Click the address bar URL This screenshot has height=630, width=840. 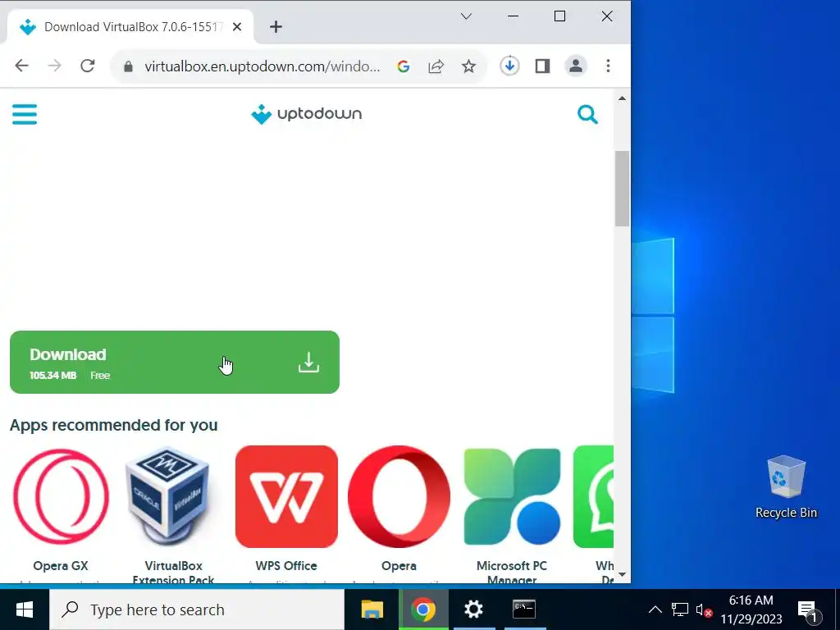(262, 66)
